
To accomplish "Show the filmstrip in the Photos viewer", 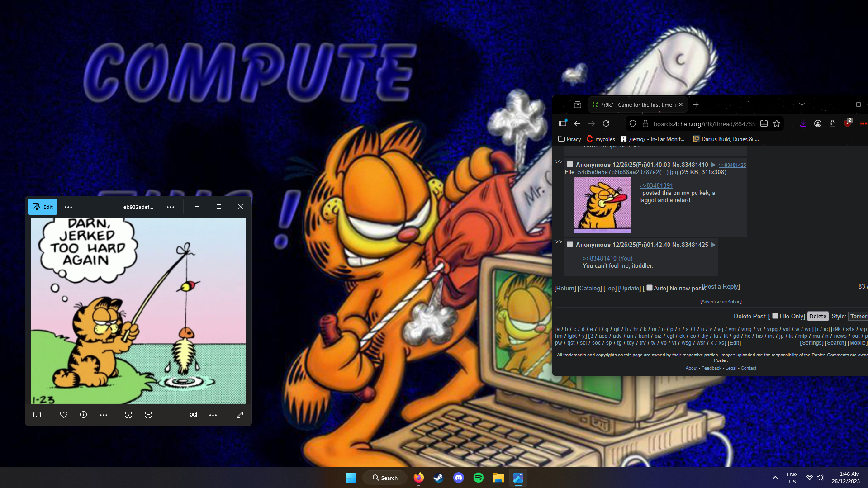I will pos(37,415).
